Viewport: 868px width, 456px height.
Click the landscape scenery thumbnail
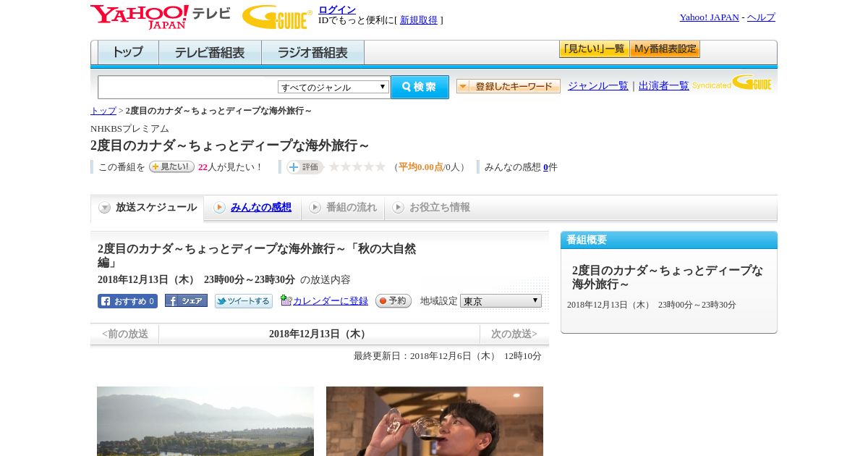tap(205, 421)
